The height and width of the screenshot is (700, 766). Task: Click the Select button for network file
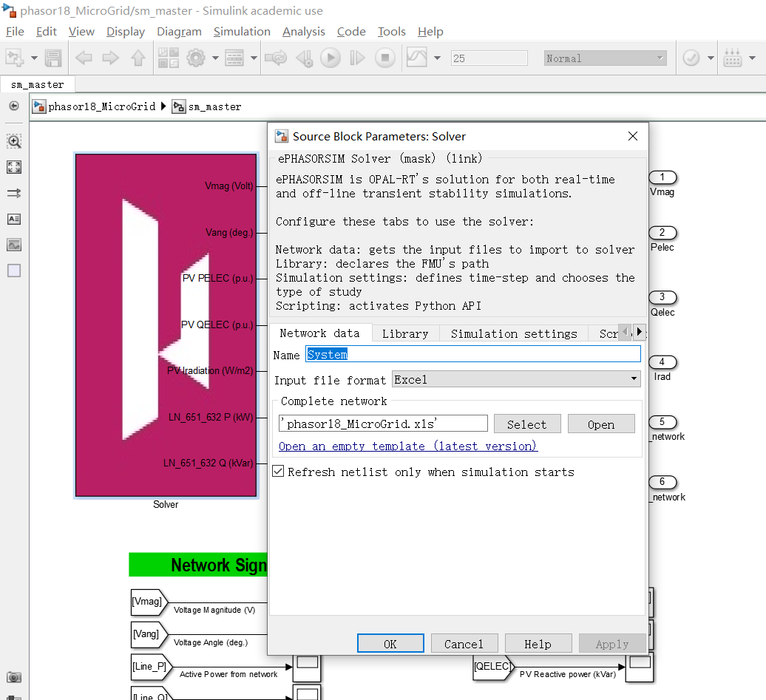click(x=527, y=423)
